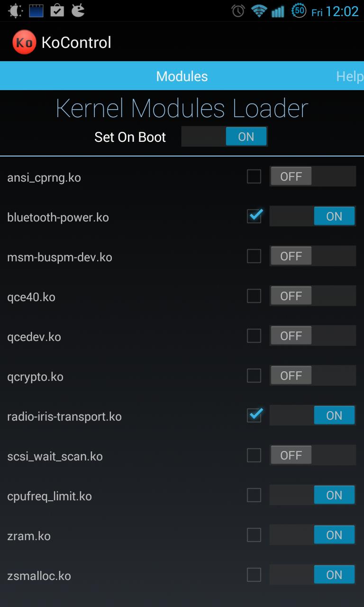Tap the Wi-Fi status icon
Viewport: 364px width, 607px height.
[x=259, y=10]
